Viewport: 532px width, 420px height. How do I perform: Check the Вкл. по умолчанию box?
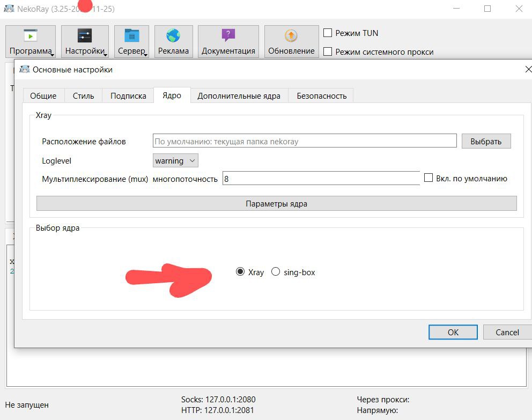[x=428, y=178]
